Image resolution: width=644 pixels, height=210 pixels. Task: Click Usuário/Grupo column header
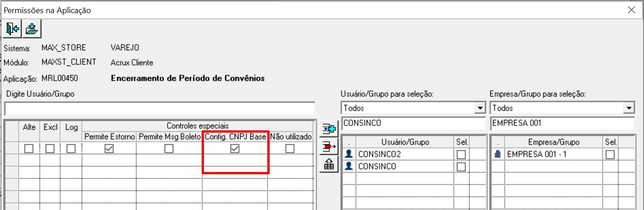point(405,142)
